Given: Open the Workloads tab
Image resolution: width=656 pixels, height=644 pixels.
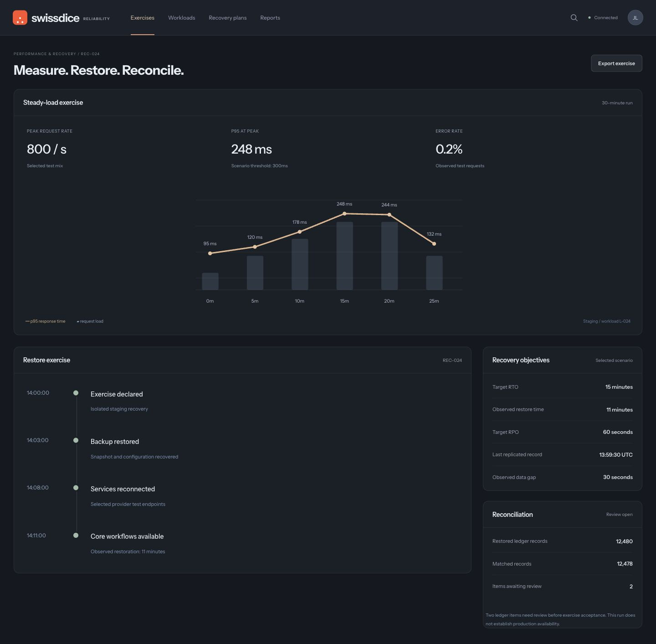Looking at the screenshot, I should tap(182, 18).
